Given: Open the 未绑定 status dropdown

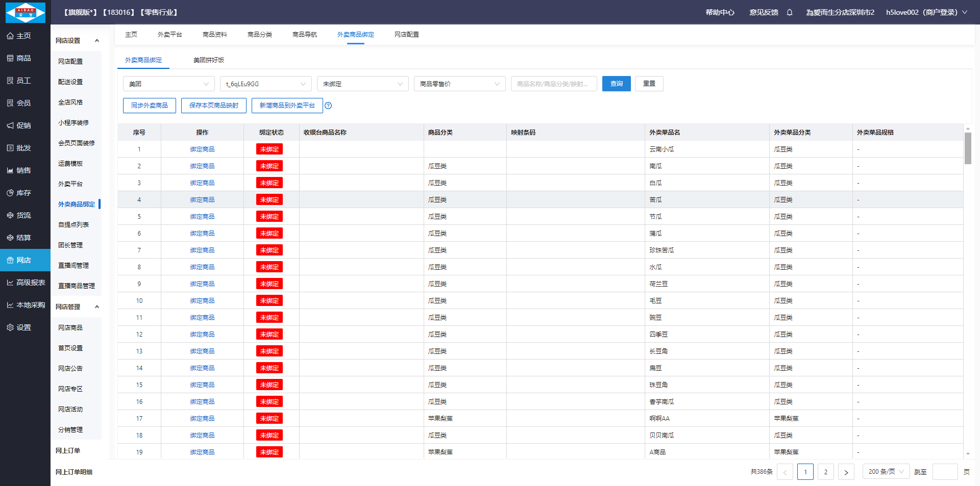Looking at the screenshot, I should coord(363,84).
